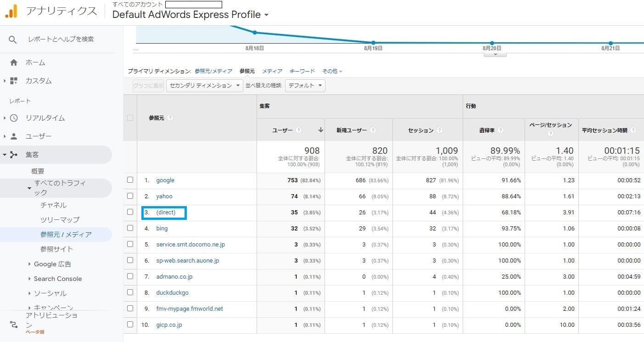Open the デフォルト sort type dropdown

coord(305,85)
